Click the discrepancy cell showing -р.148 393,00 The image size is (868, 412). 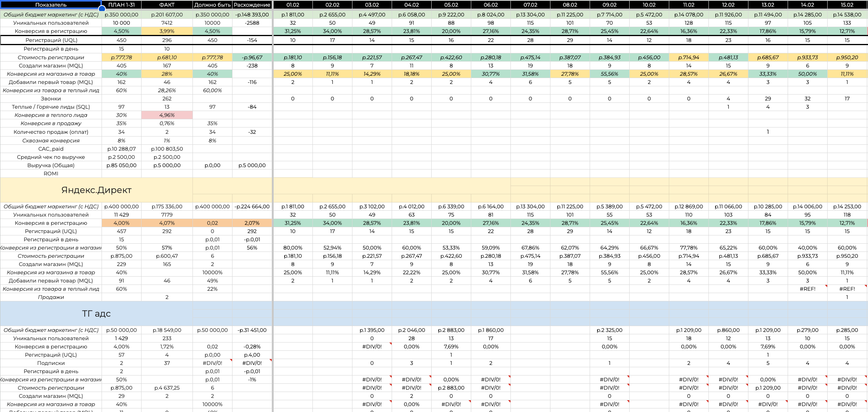click(x=252, y=15)
